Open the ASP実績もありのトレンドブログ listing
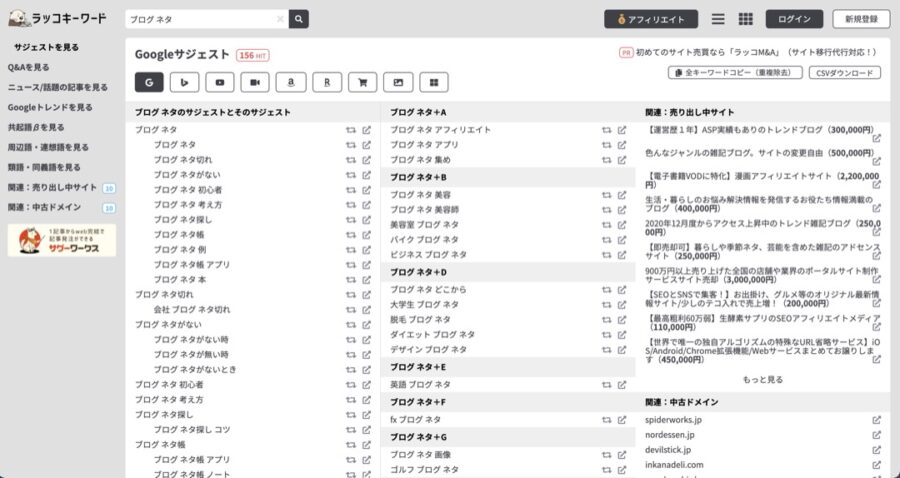This screenshot has width=900, height=478. [759, 130]
